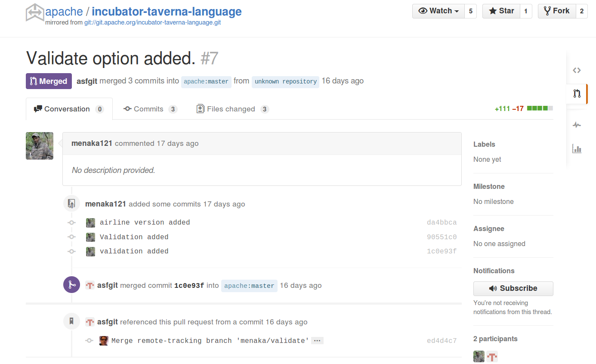The width and height of the screenshot is (596, 364).
Task: Click the purple merge icon in timeline
Action: (x=71, y=285)
